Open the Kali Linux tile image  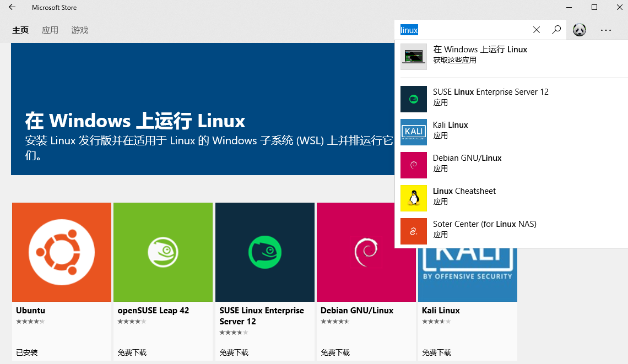467,275
